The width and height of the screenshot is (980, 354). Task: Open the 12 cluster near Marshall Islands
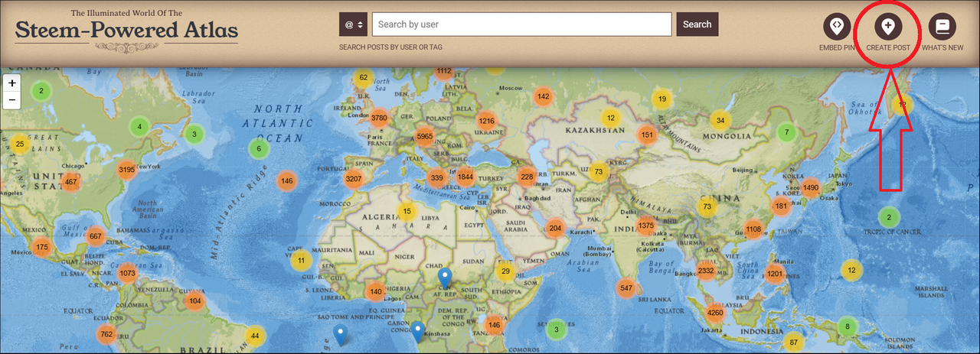pyautogui.click(x=851, y=270)
